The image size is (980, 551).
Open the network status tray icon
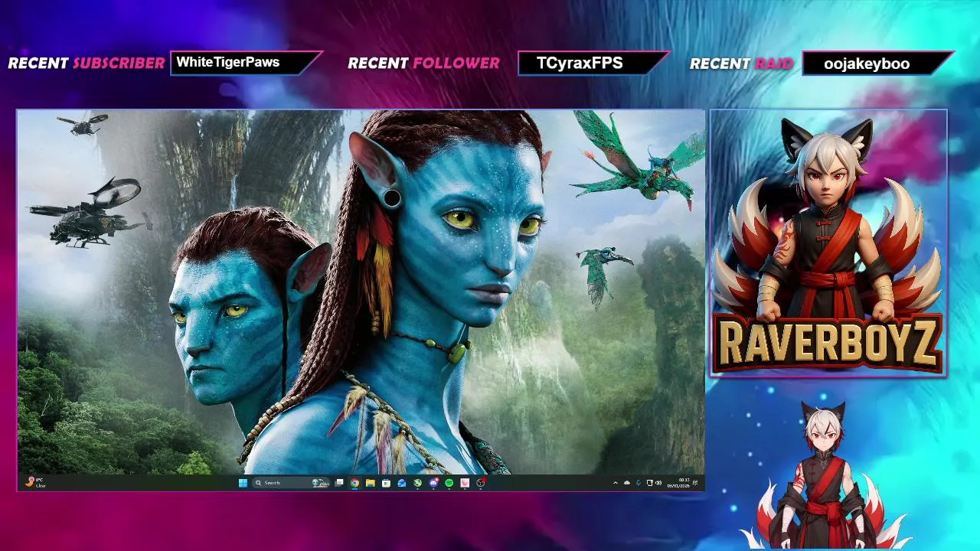click(650, 483)
